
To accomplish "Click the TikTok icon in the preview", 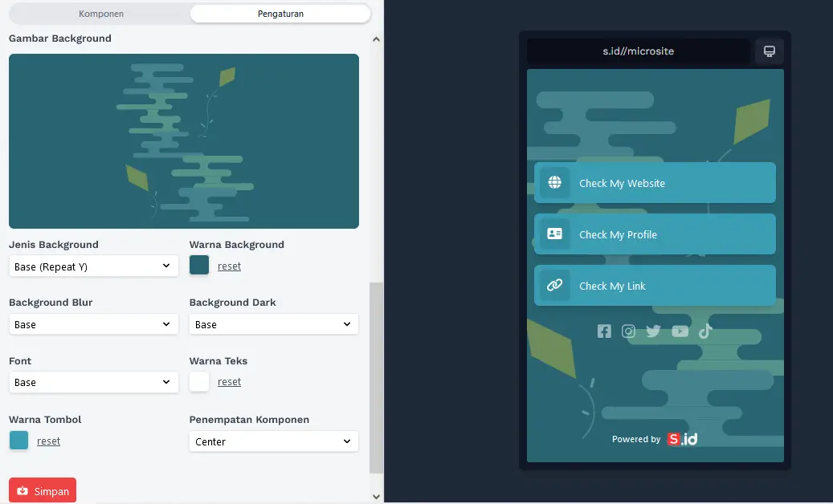I will point(704,331).
